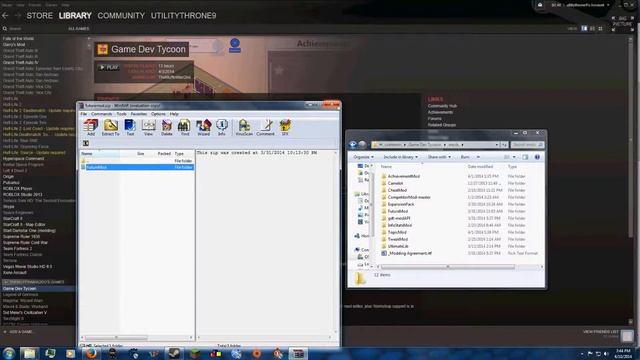Open address bar history dropdown in Explorer
The width and height of the screenshot is (640, 360).
(497, 144)
